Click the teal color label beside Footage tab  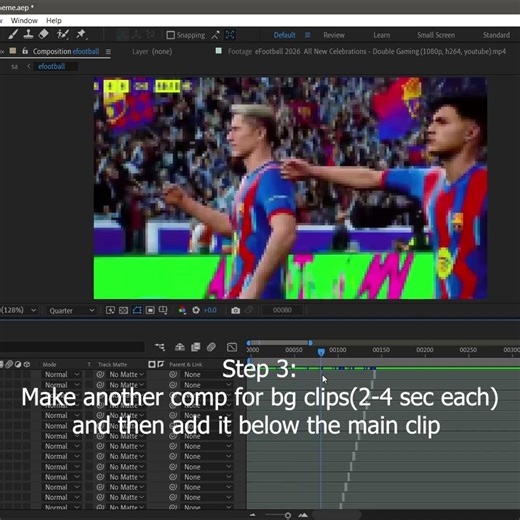(x=219, y=51)
